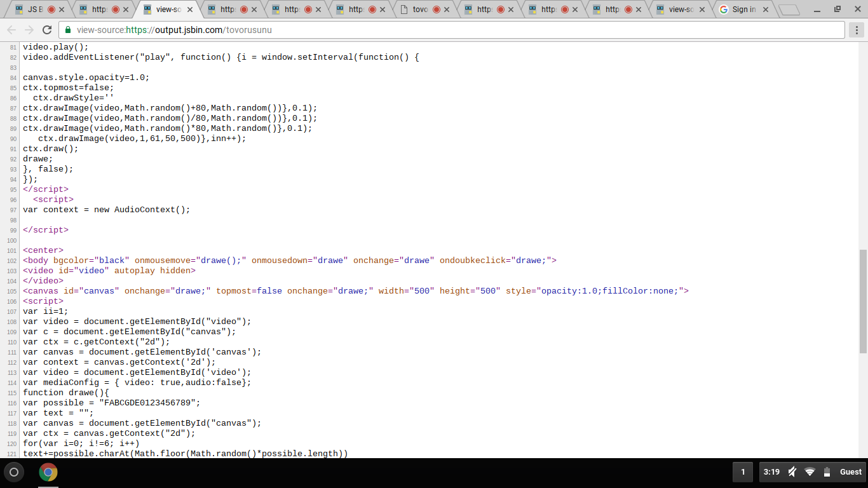Click the drawImage line containing Math.random()/80
Screen dimensions: 868x488
click(x=170, y=118)
